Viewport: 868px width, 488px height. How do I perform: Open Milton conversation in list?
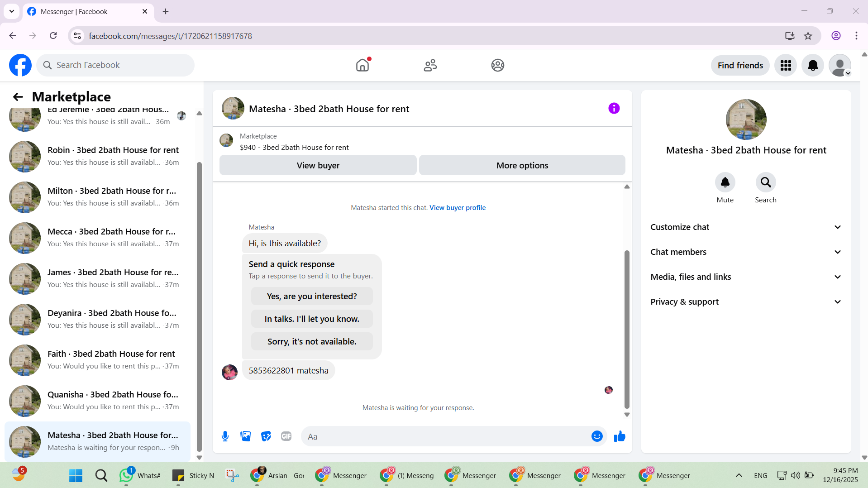click(x=97, y=197)
